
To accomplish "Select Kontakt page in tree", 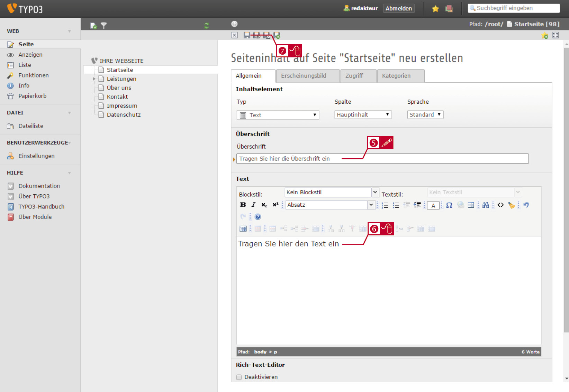I will tap(117, 97).
